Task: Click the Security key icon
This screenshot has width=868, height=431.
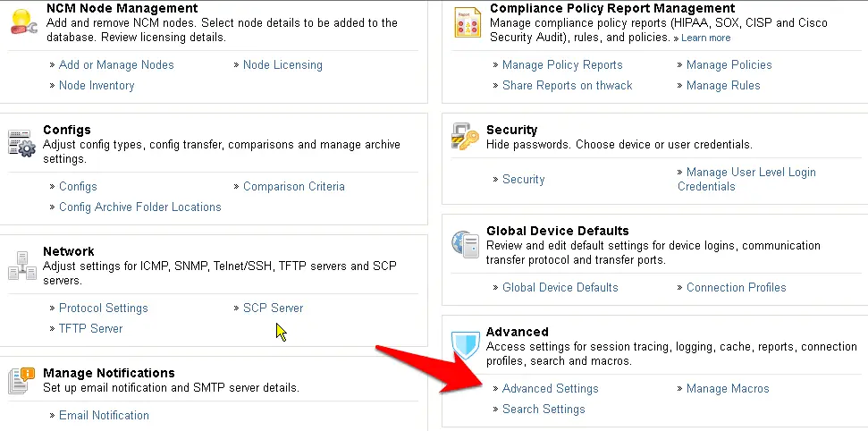Action: (x=465, y=137)
